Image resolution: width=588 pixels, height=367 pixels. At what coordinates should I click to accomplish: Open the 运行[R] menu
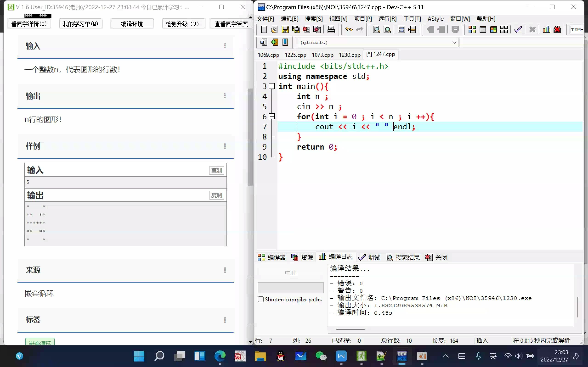click(387, 19)
